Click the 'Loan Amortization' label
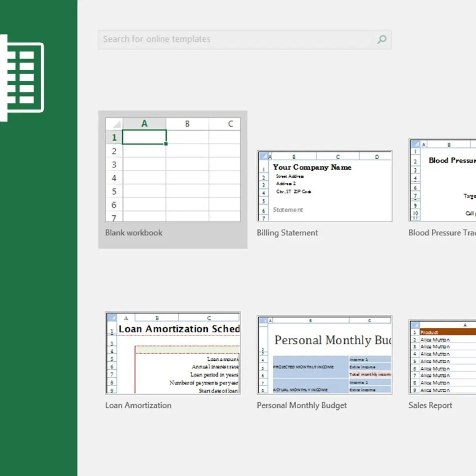 (x=138, y=405)
